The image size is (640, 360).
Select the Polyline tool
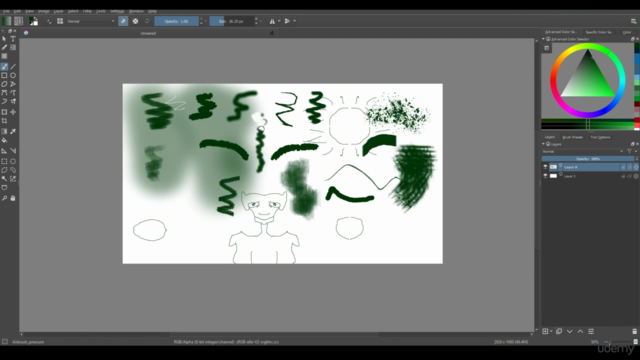pyautogui.click(x=13, y=84)
